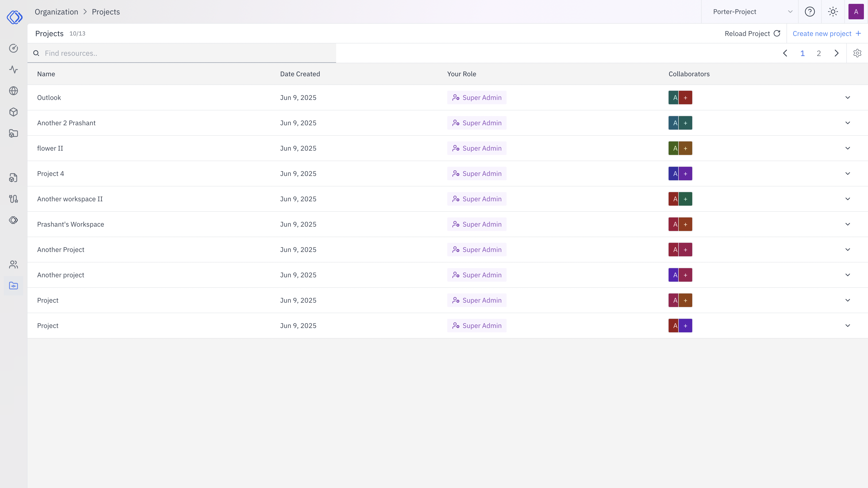This screenshot has width=868, height=488.
Task: Open the Porter-Project dropdown
Action: (x=750, y=12)
